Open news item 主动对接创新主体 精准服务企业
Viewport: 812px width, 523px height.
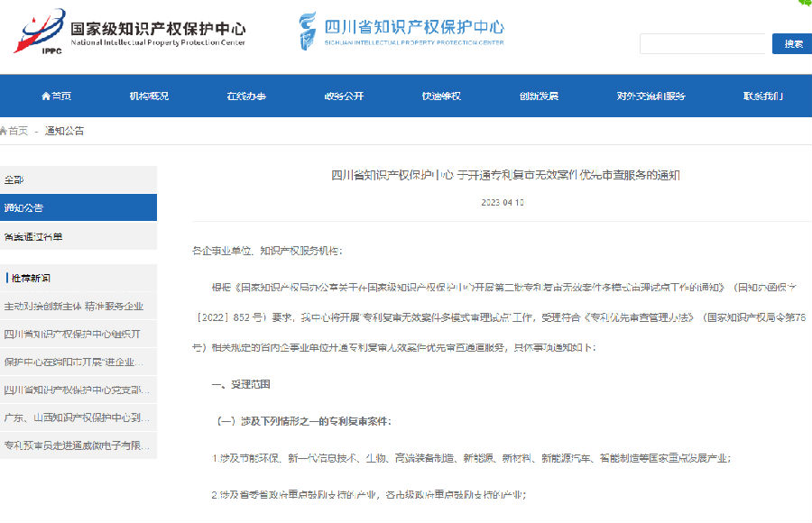pyautogui.click(x=73, y=307)
